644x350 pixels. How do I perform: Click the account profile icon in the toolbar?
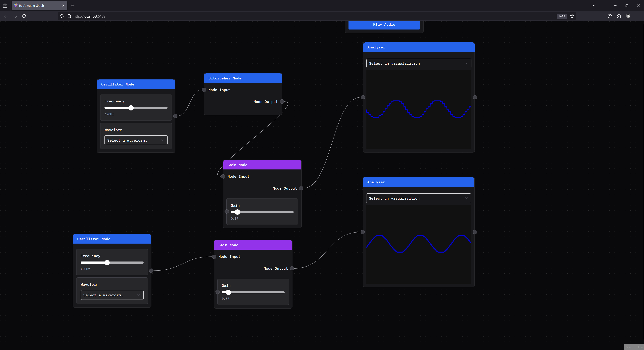tap(610, 16)
